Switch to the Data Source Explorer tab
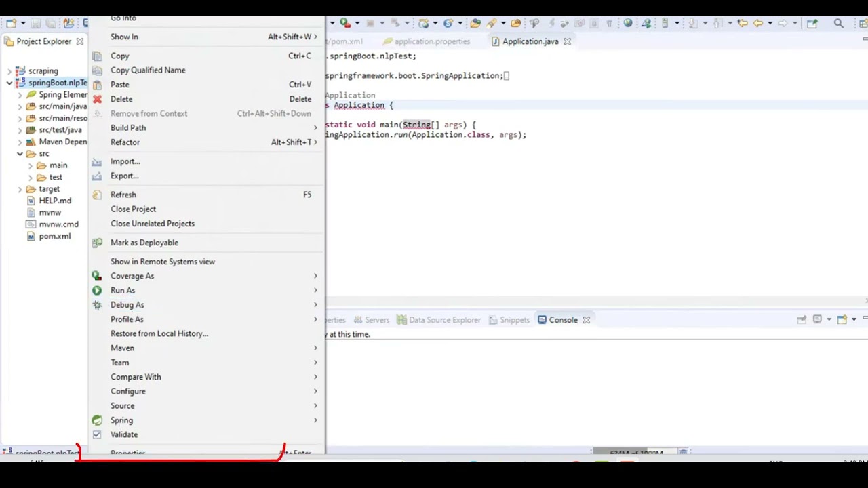The height and width of the screenshot is (488, 868). pyautogui.click(x=438, y=320)
